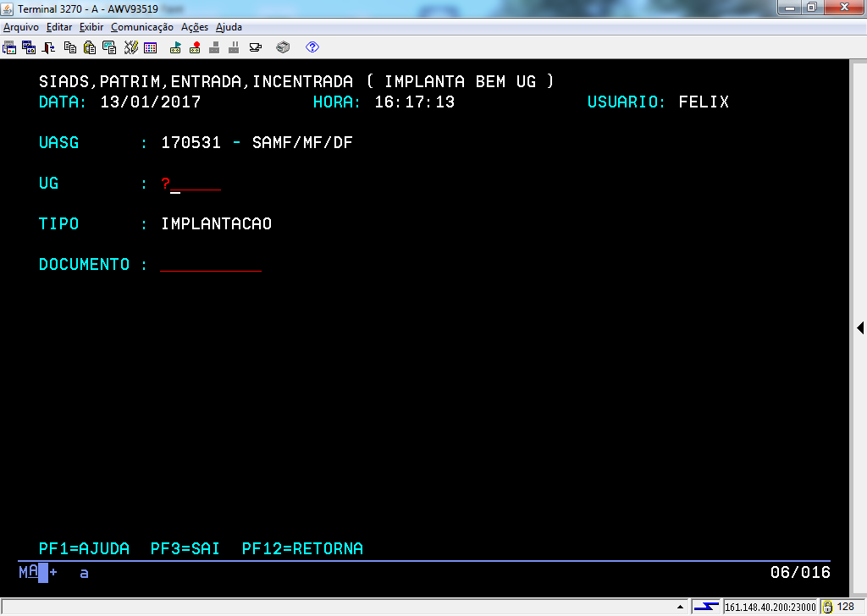Click the grayed stop macro icon
Screen dimensions: 867x616
click(214, 47)
